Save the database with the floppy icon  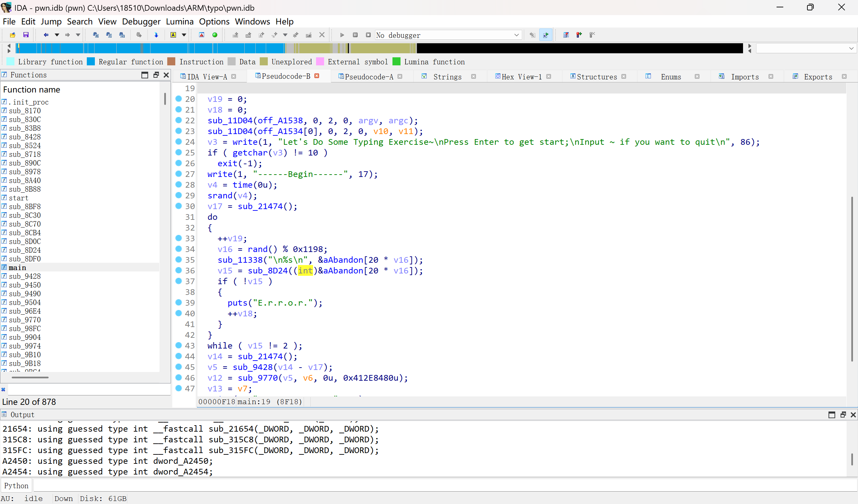point(26,35)
